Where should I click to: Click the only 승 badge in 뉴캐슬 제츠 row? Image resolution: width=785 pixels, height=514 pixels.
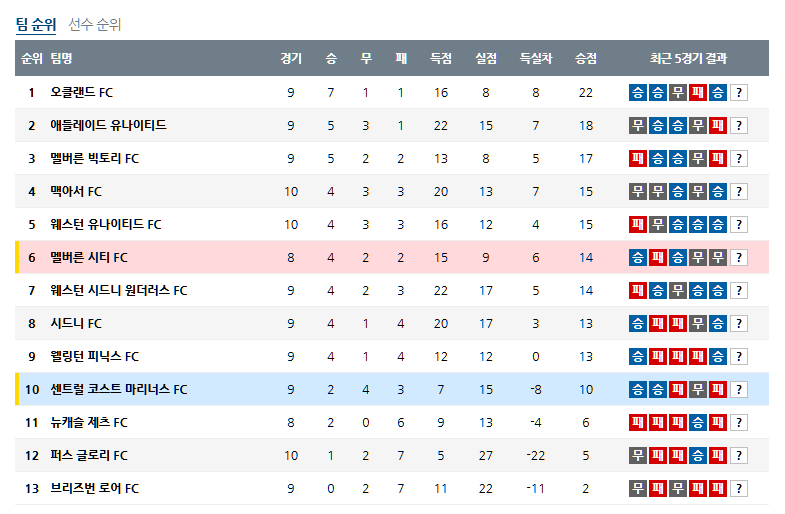click(698, 423)
